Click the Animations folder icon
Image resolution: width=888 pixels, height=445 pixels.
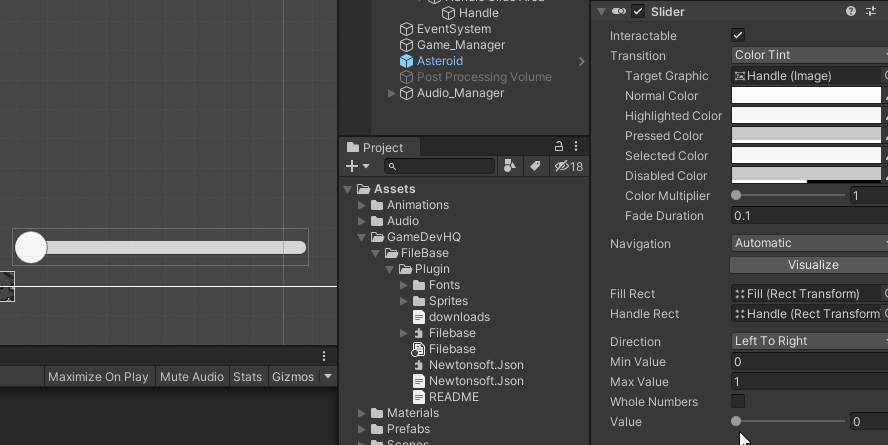point(377,205)
